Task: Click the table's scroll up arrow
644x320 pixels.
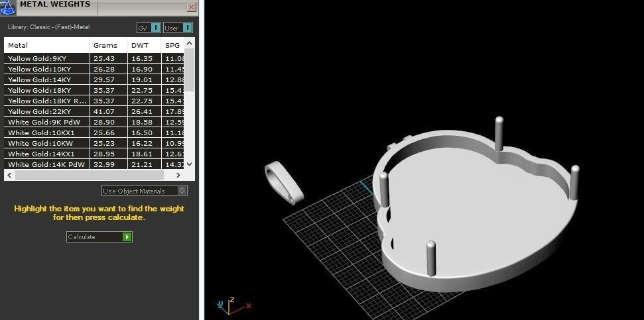Action: [x=189, y=42]
